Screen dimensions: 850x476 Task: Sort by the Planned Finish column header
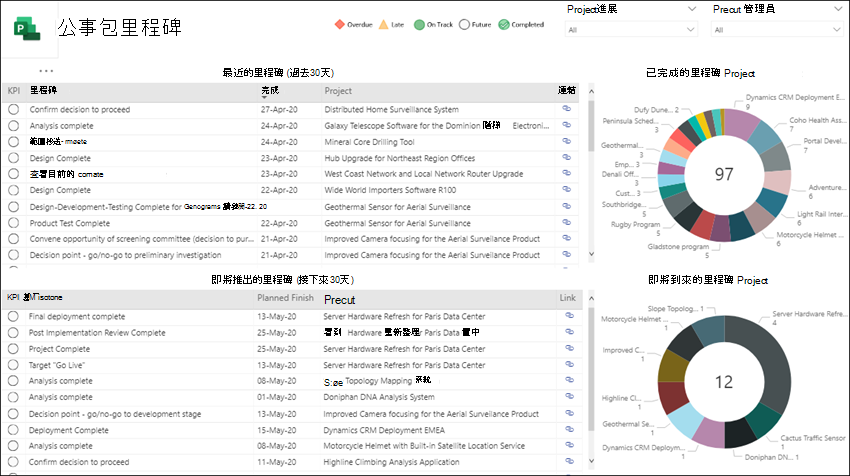(285, 298)
